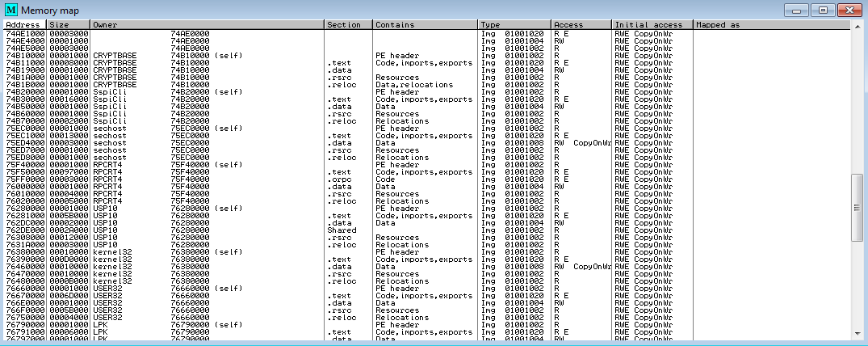
Task: Click the Type column header
Action: pos(515,25)
